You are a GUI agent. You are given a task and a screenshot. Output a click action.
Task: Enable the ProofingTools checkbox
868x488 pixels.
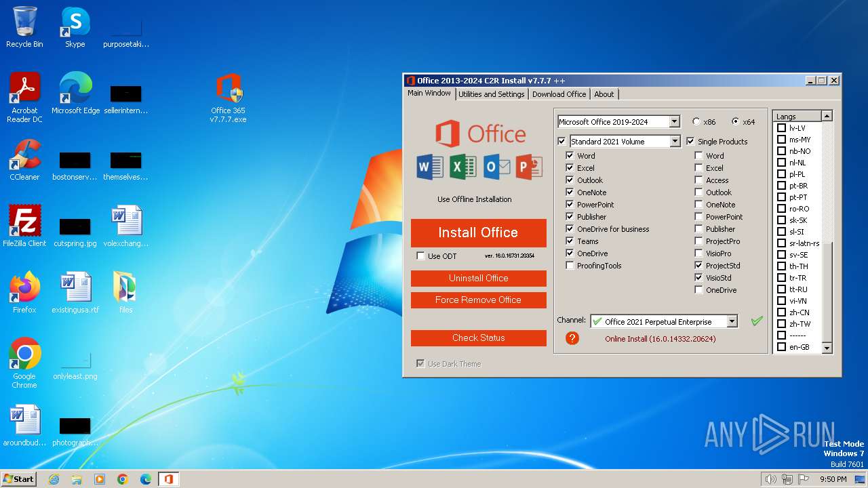(x=570, y=266)
